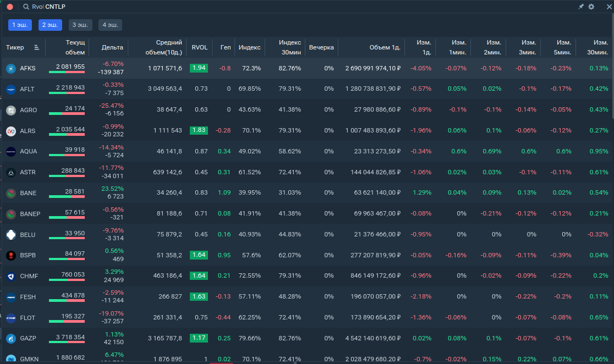
Task: Click the CHMF ticker logo
Action: [10, 276]
